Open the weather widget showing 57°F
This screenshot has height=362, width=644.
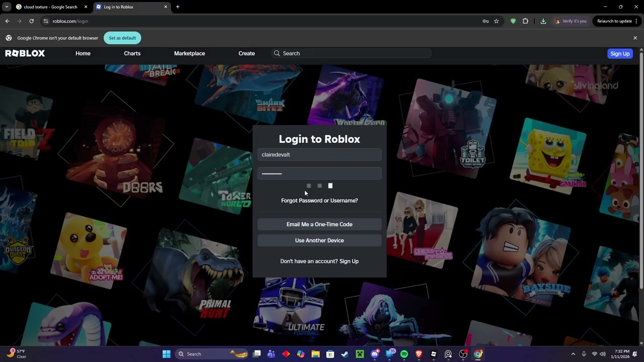(16, 354)
